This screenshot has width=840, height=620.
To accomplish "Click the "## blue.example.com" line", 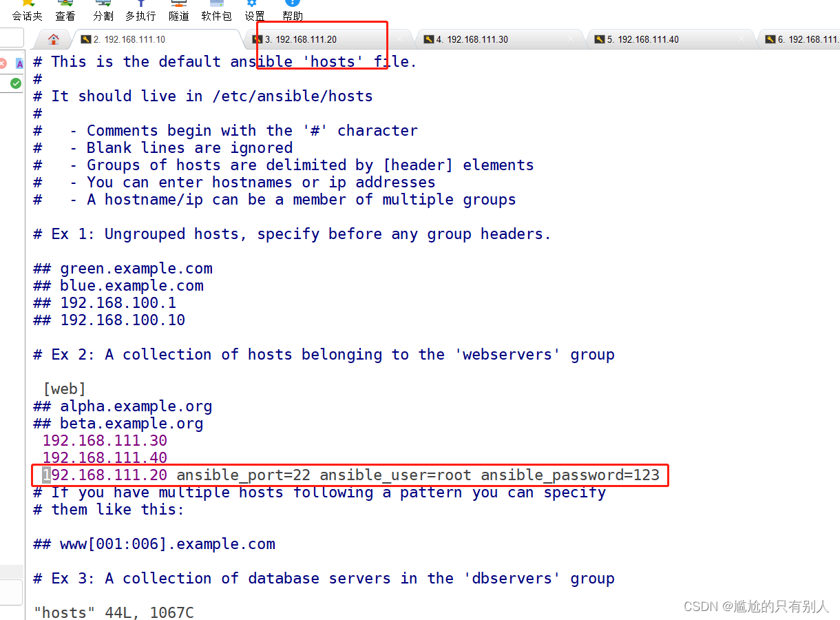I will [118, 286].
